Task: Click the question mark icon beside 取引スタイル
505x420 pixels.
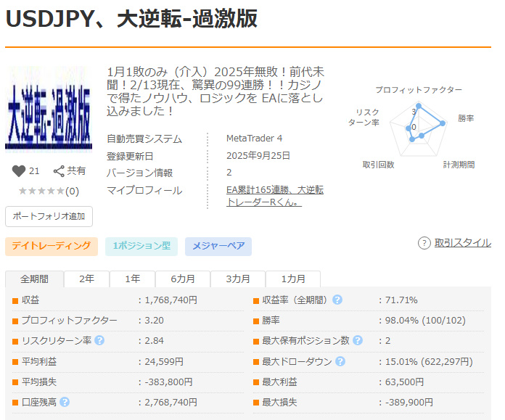Action: 424,243
